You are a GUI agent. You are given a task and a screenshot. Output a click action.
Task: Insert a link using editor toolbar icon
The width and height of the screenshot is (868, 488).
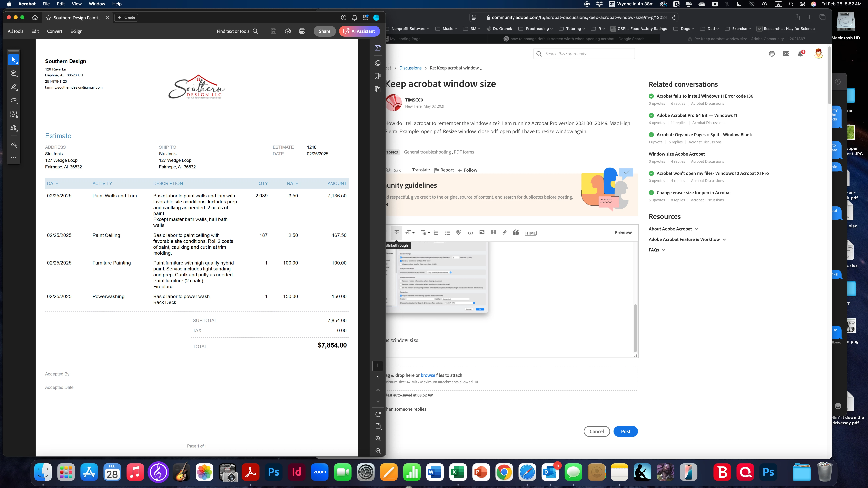pos(505,232)
